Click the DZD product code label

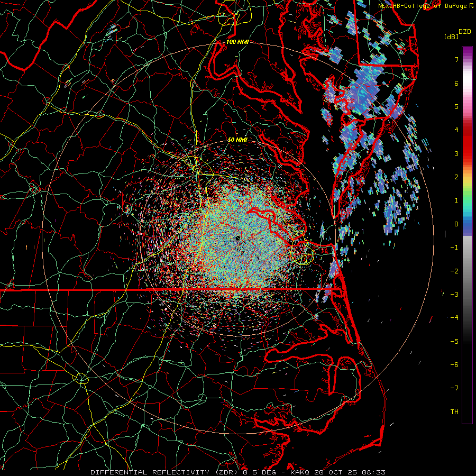tap(464, 32)
